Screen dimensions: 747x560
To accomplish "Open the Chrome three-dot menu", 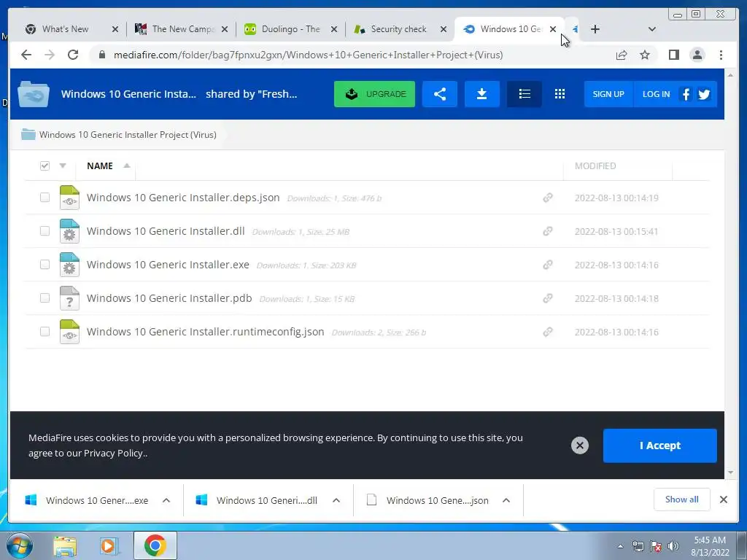I will tap(721, 55).
